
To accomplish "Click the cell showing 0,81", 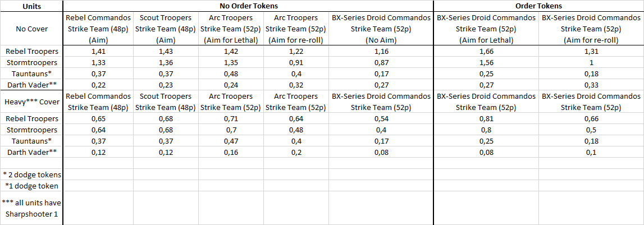I will point(486,118).
